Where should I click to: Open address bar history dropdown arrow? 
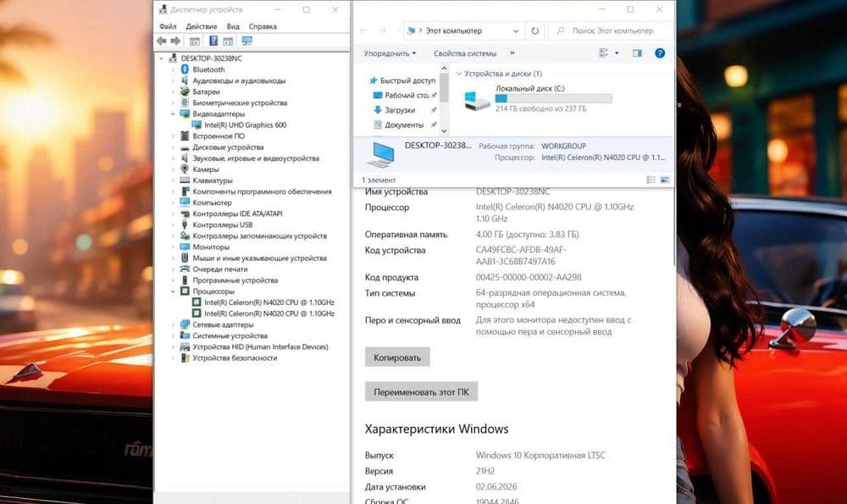point(516,30)
